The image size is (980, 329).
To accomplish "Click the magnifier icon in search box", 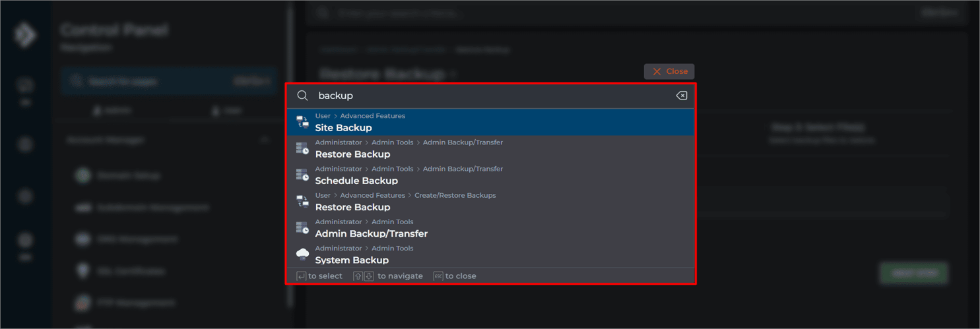I will (303, 96).
